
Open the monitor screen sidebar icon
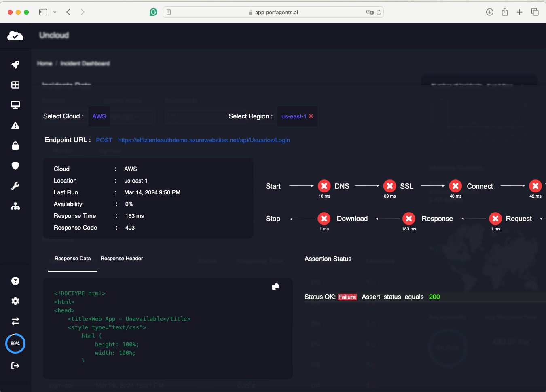[x=15, y=105]
